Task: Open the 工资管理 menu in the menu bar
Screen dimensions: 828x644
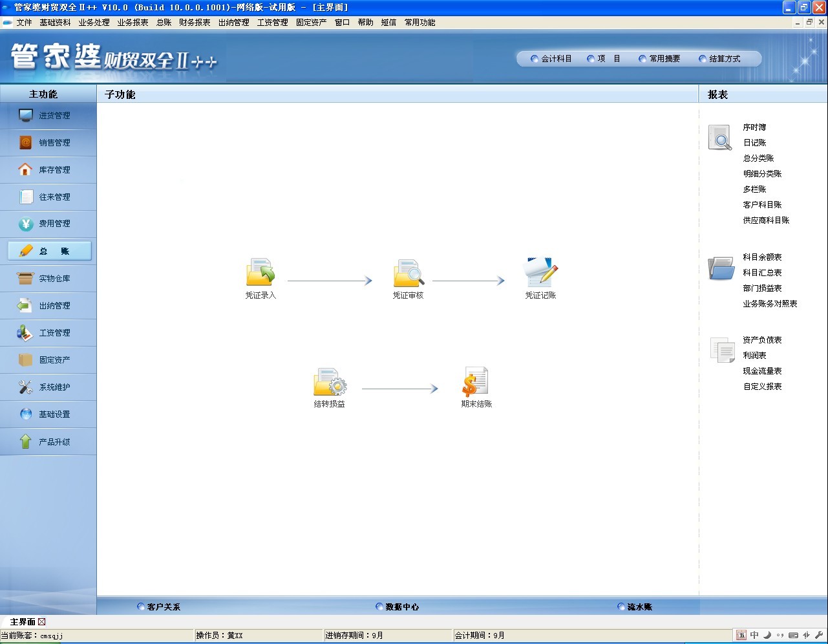Action: (x=273, y=23)
